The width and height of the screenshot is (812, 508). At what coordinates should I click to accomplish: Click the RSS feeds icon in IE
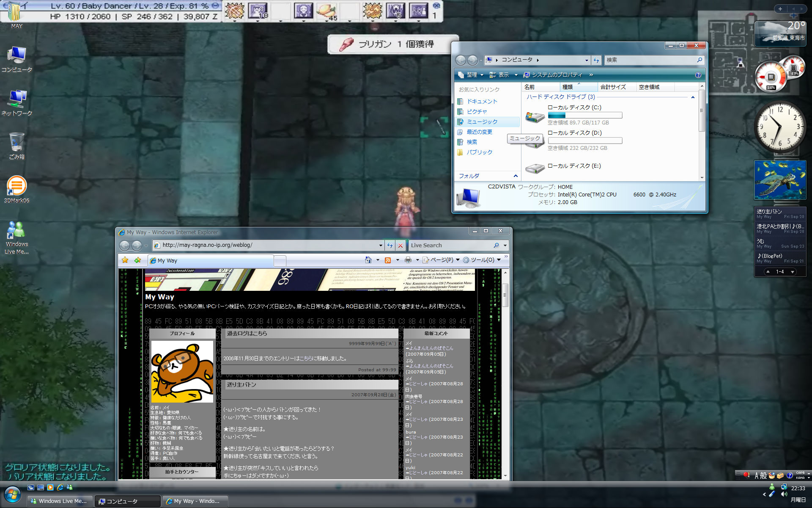click(x=387, y=260)
